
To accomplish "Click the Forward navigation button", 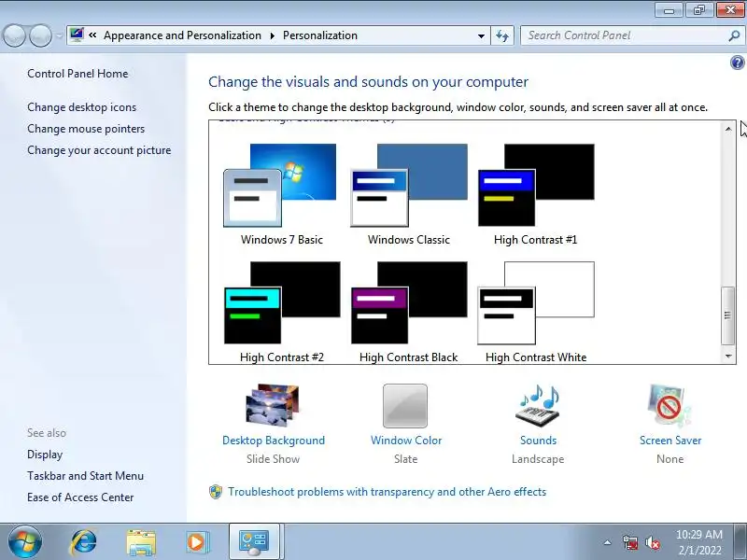I will 40,35.
